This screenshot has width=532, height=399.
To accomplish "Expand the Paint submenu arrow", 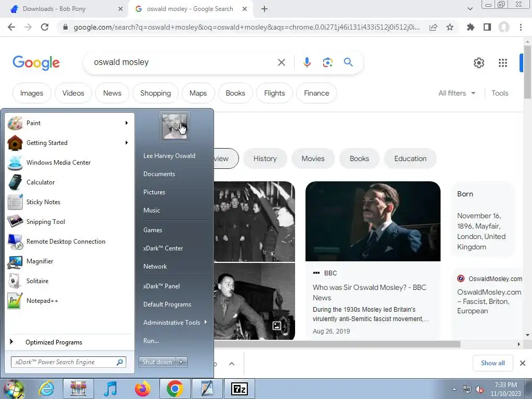I will pyautogui.click(x=127, y=123).
